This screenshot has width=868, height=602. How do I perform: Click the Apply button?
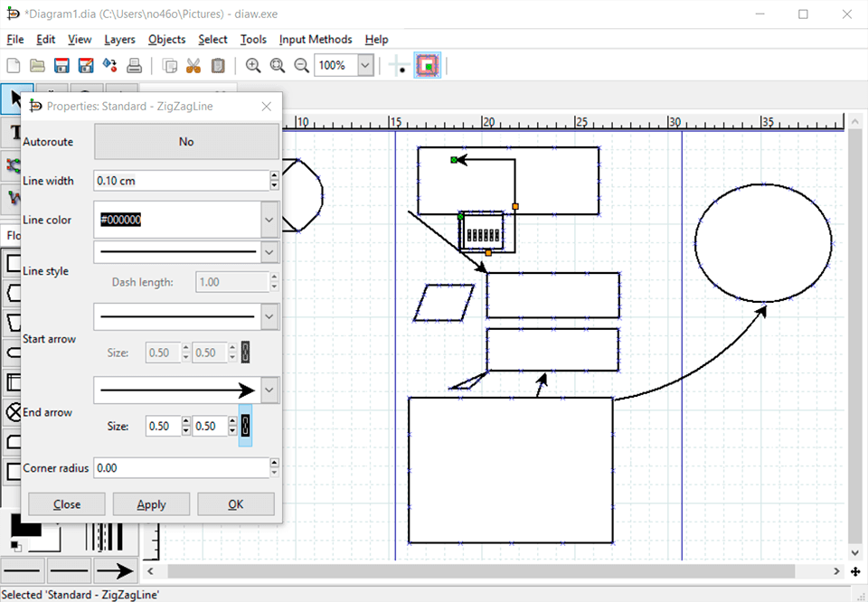coord(151,504)
